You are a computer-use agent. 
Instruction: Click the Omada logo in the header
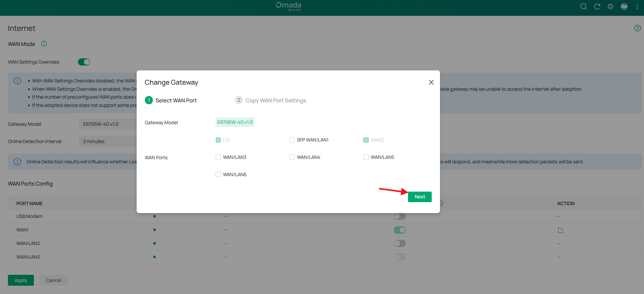pyautogui.click(x=288, y=6)
